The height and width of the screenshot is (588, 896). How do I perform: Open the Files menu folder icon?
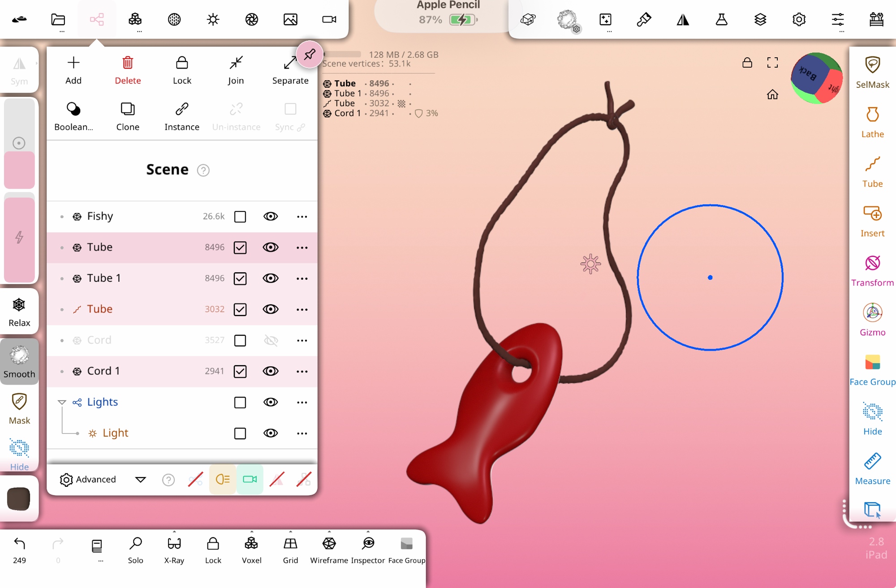tap(58, 19)
